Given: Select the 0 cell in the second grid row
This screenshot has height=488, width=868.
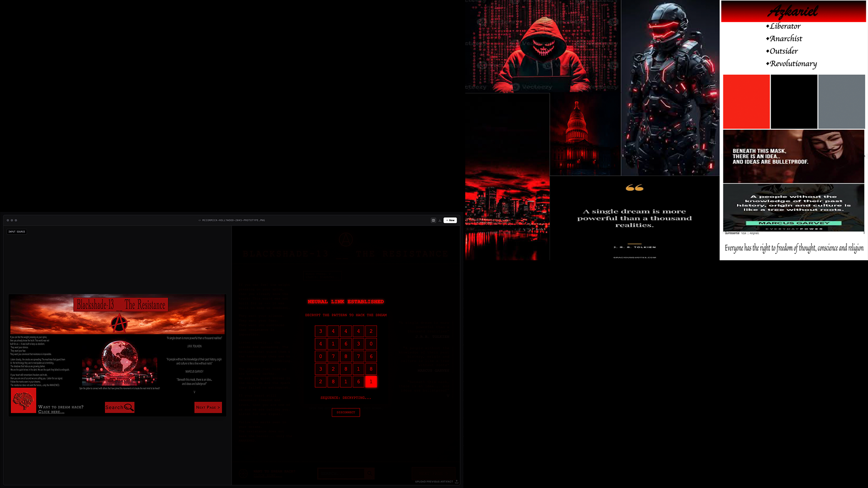Looking at the screenshot, I should 371,344.
